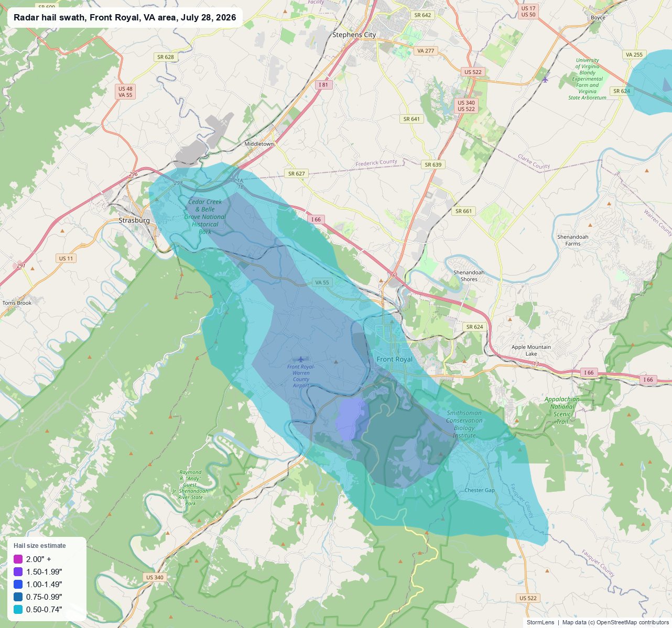Click the Shenandoah Farms label

[573, 240]
